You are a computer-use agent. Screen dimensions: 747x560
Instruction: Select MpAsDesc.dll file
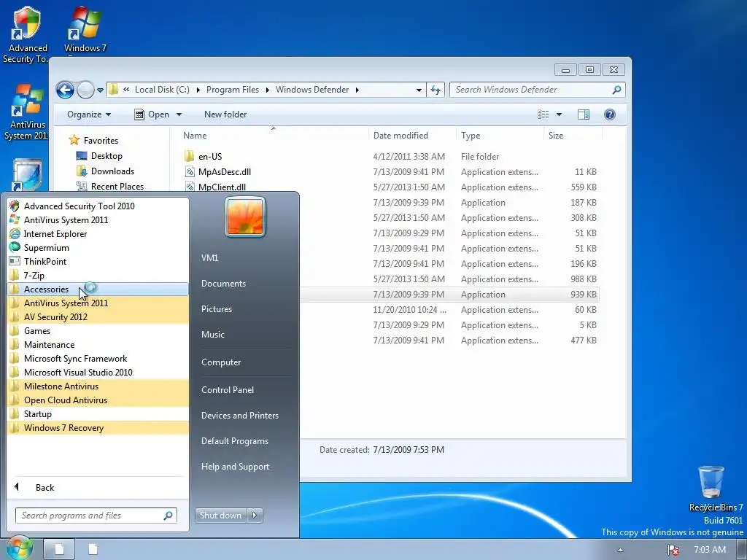(225, 172)
